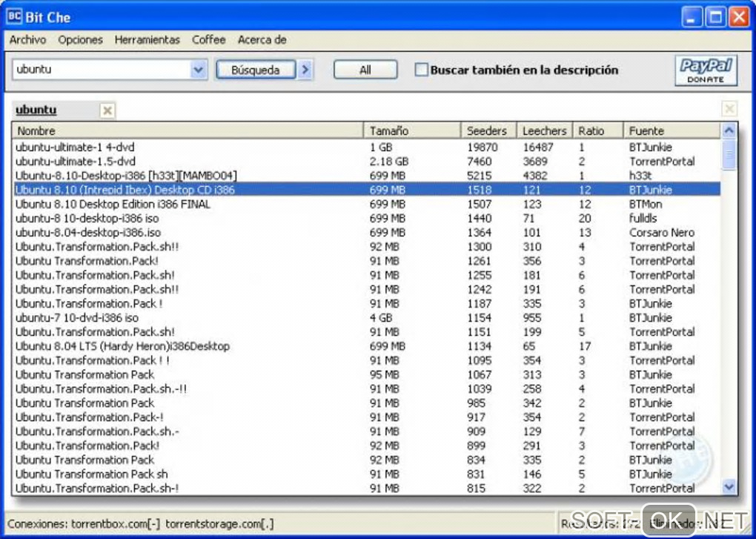Click the seeders value '7460'
Image resolution: width=756 pixels, height=539 pixels.
pos(480,162)
